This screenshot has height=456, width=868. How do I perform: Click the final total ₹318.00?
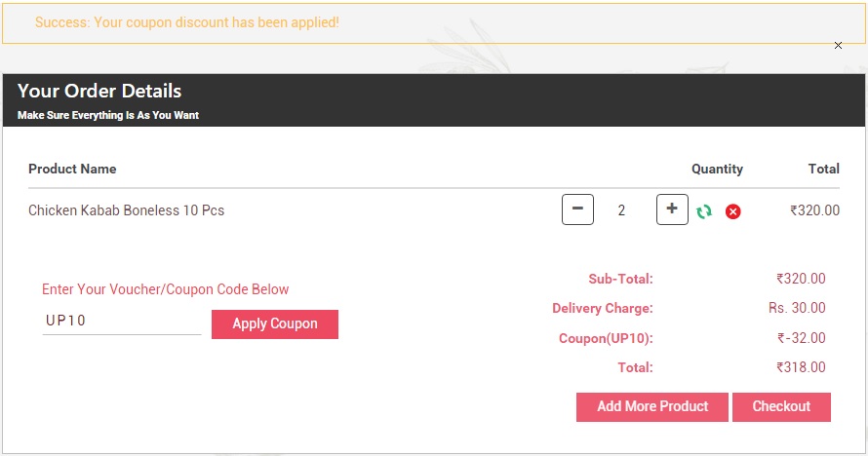click(x=801, y=367)
